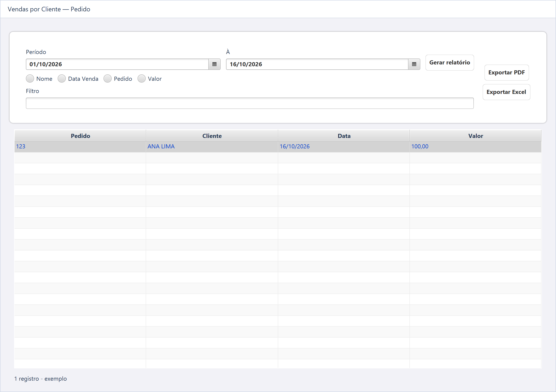Viewport: 556px width, 392px height.
Task: Click the '1 registro - exemplo' status text
Action: click(x=40, y=379)
